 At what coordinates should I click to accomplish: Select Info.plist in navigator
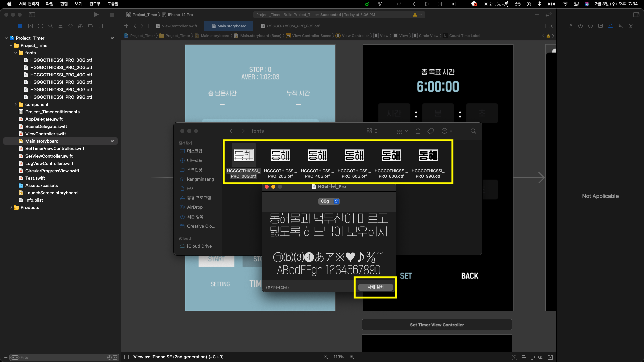point(60,200)
